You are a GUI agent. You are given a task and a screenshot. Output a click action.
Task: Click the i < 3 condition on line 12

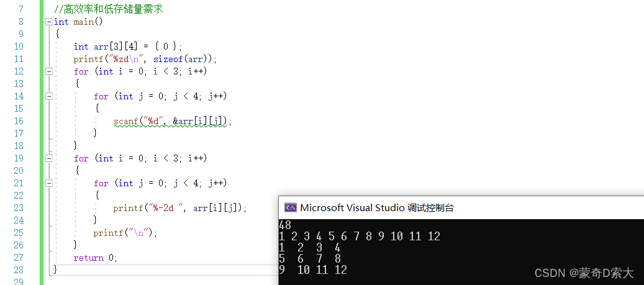click(x=167, y=71)
